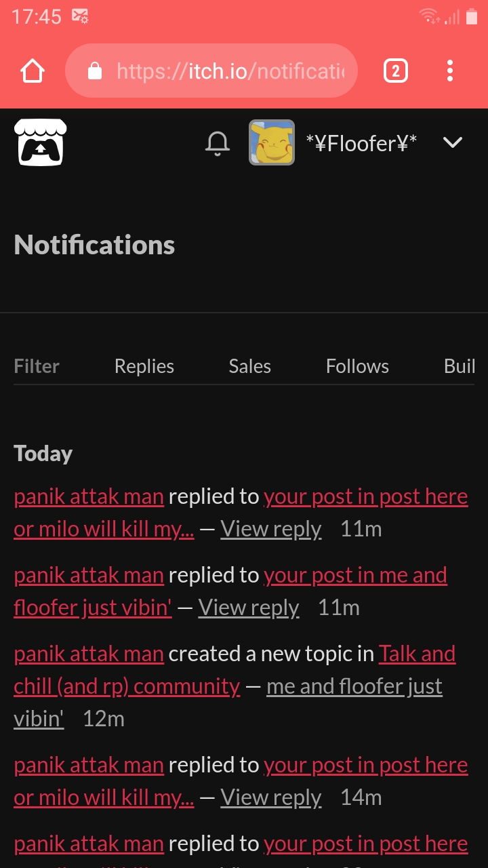This screenshot has width=488, height=868.
Task: Open first panik attak man profile link
Action: pos(89,496)
